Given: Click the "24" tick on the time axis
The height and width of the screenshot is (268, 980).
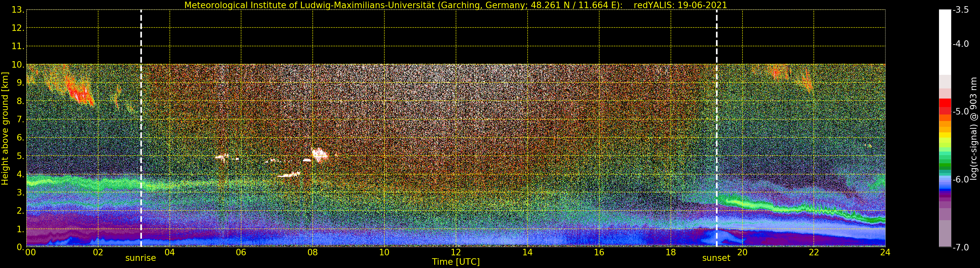Looking at the screenshot, I should (885, 252).
